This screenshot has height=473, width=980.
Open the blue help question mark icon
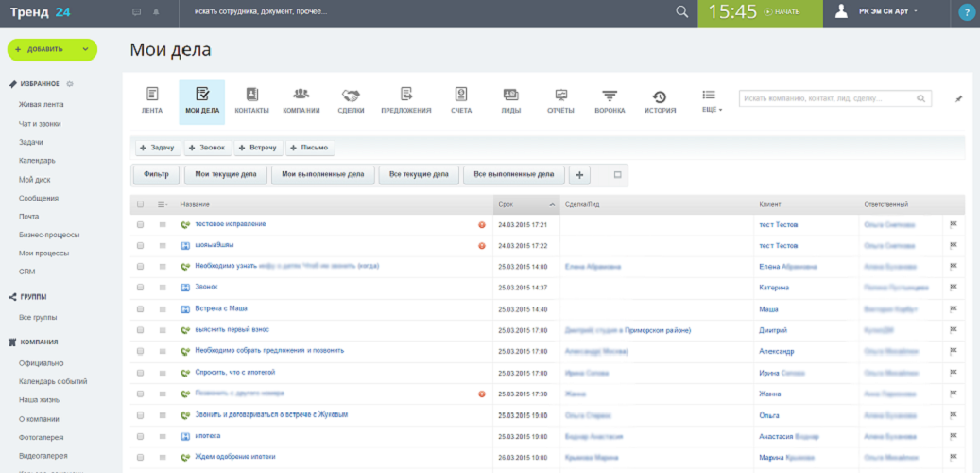[968, 13]
